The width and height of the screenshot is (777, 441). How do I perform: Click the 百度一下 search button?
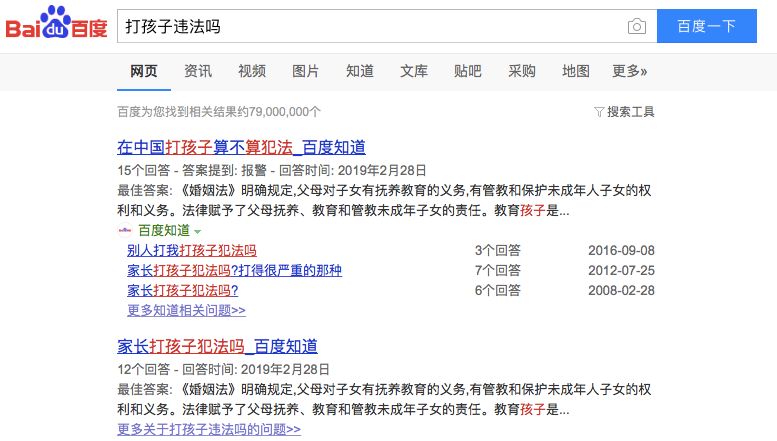(707, 27)
